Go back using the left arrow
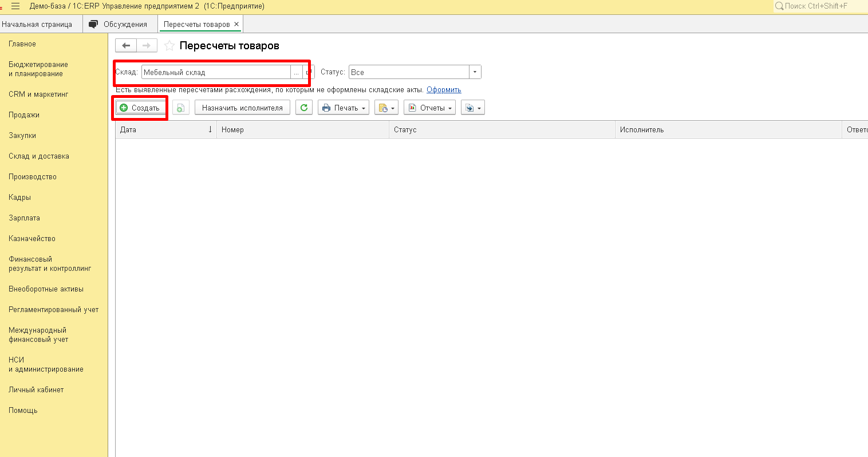The image size is (868, 457). [x=126, y=46]
